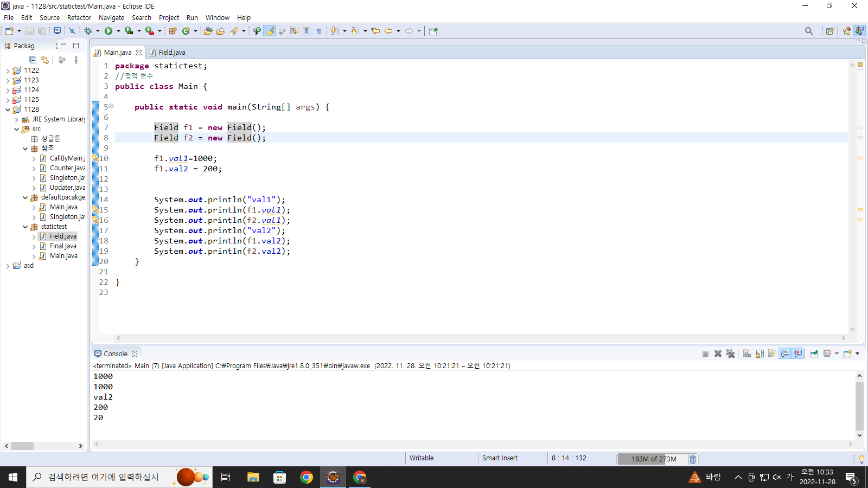Click the Windows Start button
Image resolution: width=868 pixels, height=488 pixels.
coord(13,477)
